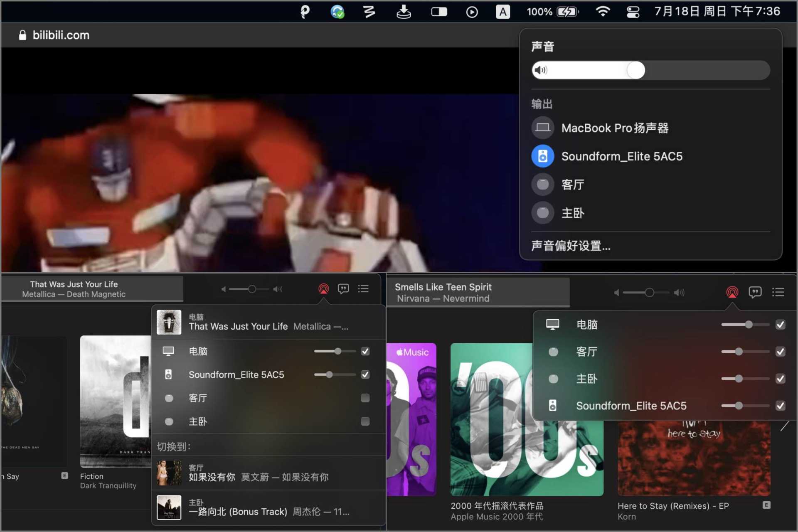Click the speaker icon beside Metallica's volume slider
798x532 pixels.
point(278,288)
